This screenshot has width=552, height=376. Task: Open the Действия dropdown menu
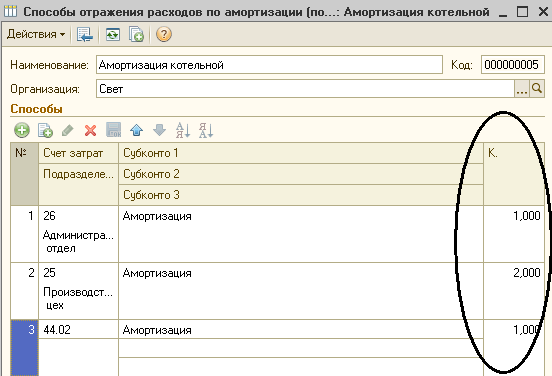click(x=36, y=34)
